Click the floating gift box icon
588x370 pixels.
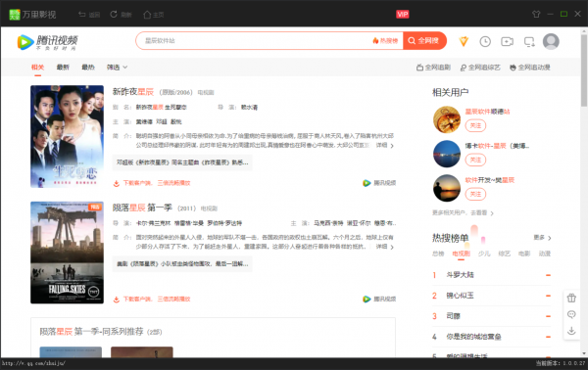(571, 299)
